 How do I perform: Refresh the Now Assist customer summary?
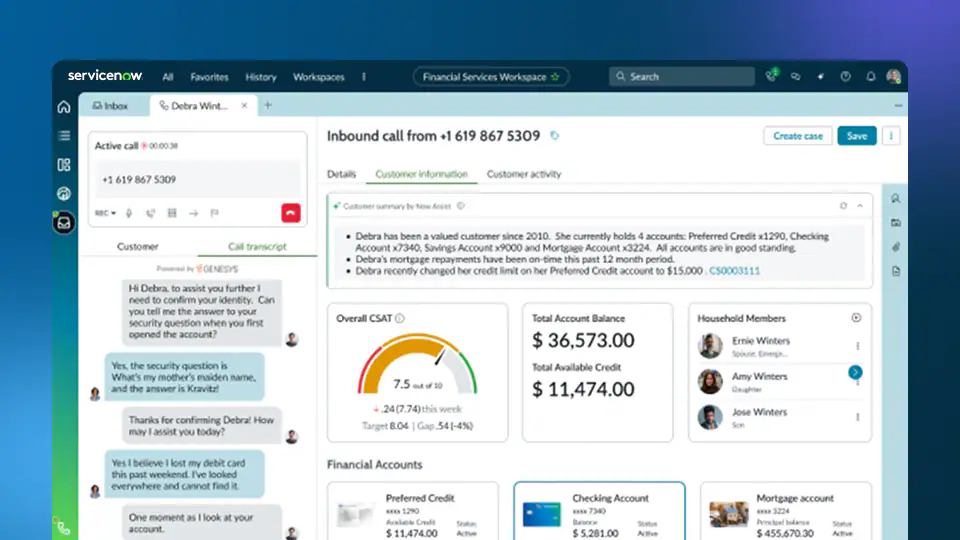(844, 206)
